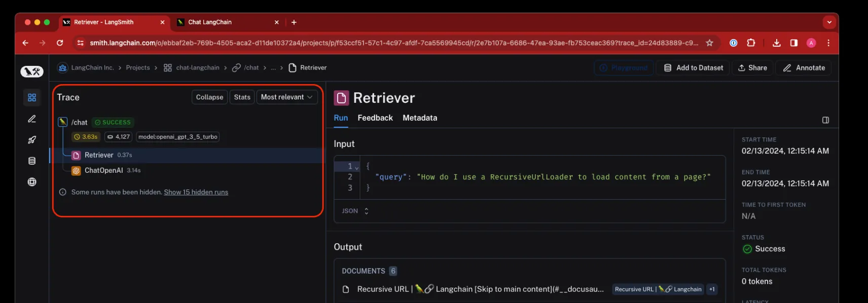Screen dimensions: 868x303
Task: Click the browser forward arrow
Action: click(x=43, y=43)
